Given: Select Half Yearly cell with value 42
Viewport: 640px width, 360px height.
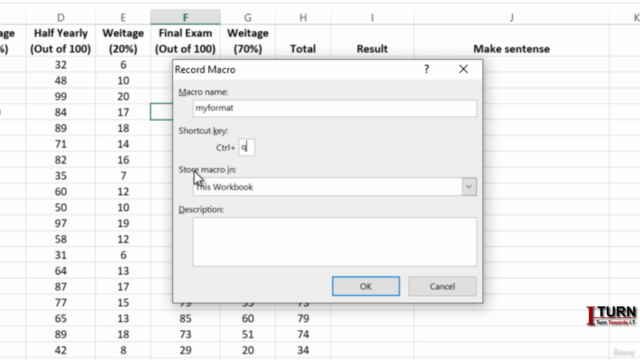Looking at the screenshot, I should (x=60, y=350).
